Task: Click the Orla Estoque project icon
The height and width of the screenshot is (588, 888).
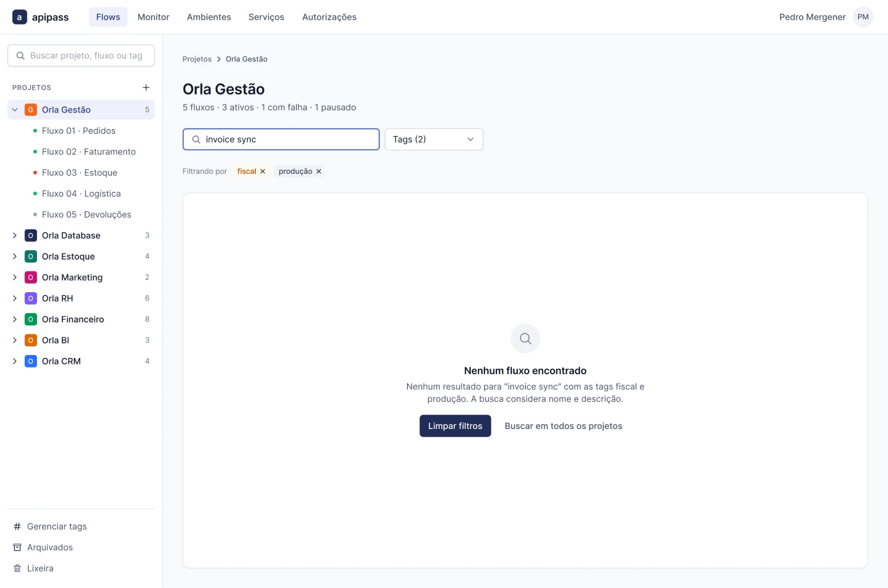Action: coord(31,256)
